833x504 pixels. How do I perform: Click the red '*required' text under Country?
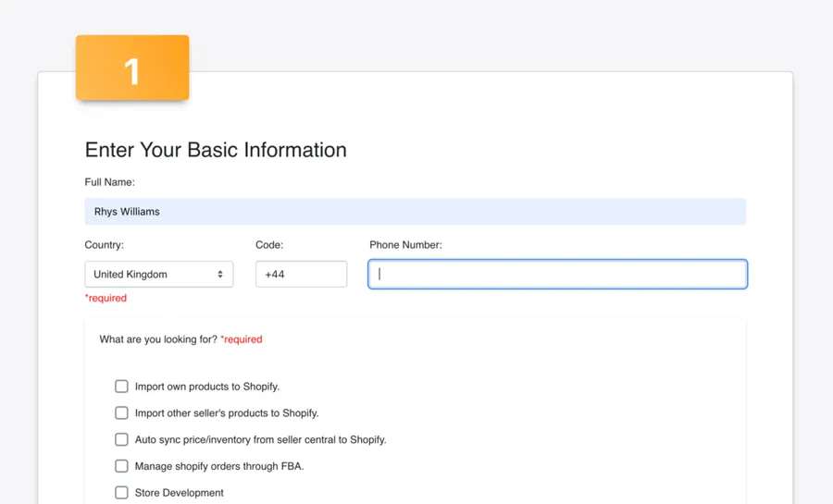click(x=106, y=298)
